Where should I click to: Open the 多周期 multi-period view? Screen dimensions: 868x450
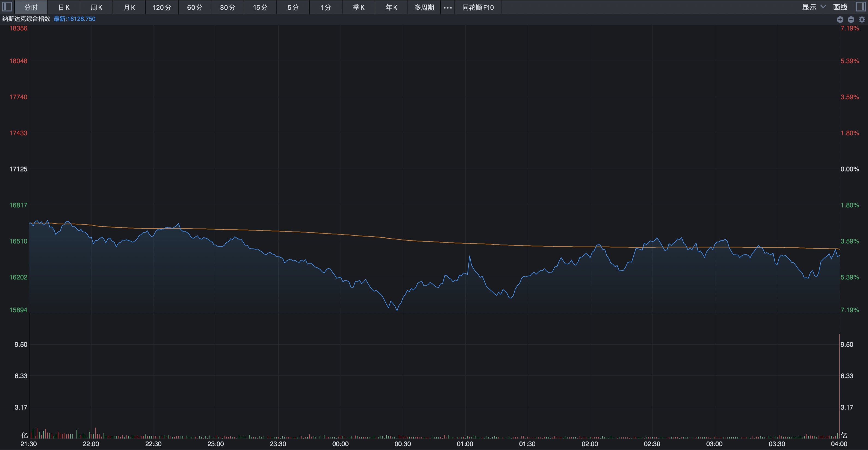424,7
